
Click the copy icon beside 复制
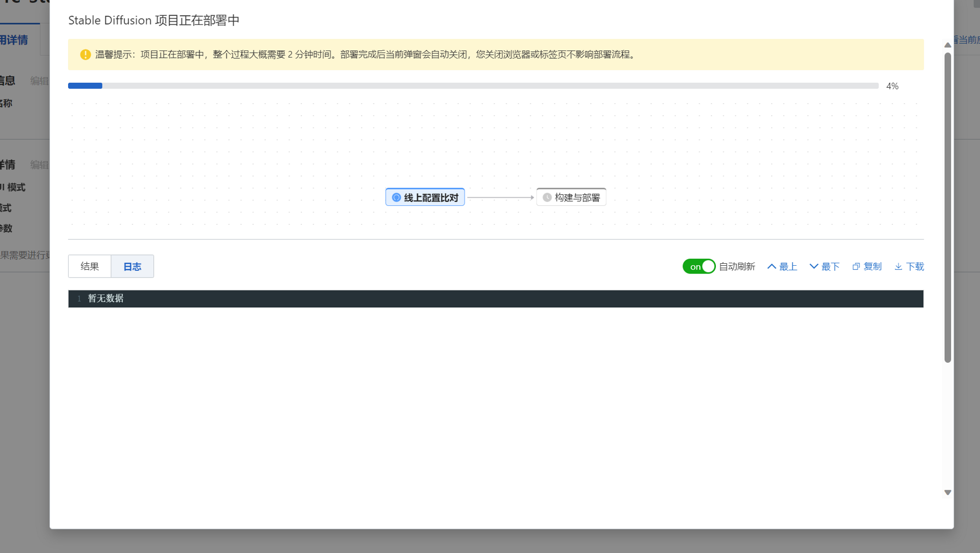856,266
